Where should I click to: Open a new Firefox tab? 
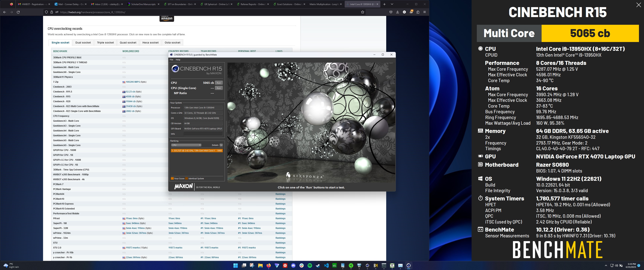(x=385, y=4)
